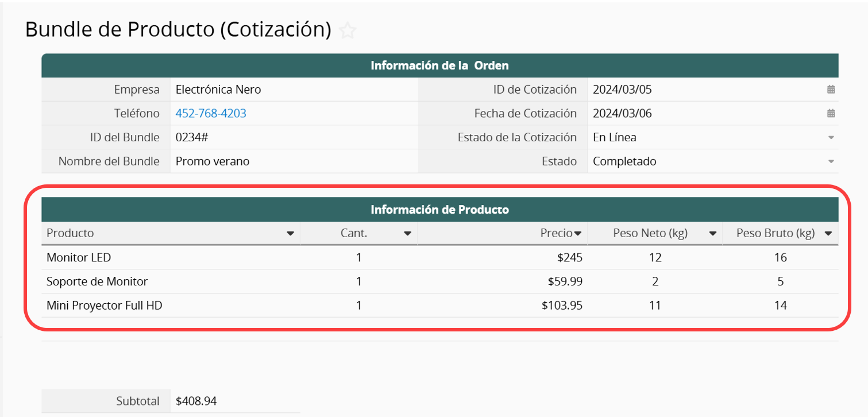Open Peso Bruto (kg) column filter arrow
868x417 pixels.
[x=828, y=234]
